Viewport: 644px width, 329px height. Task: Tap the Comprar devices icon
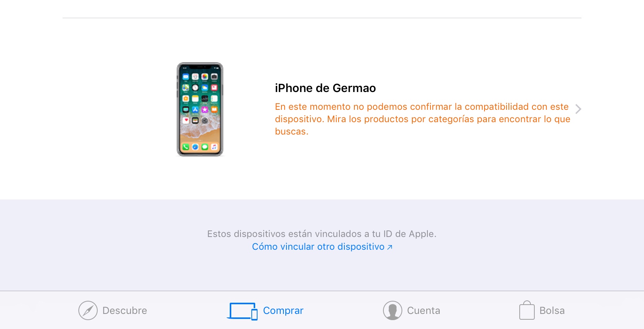click(242, 311)
